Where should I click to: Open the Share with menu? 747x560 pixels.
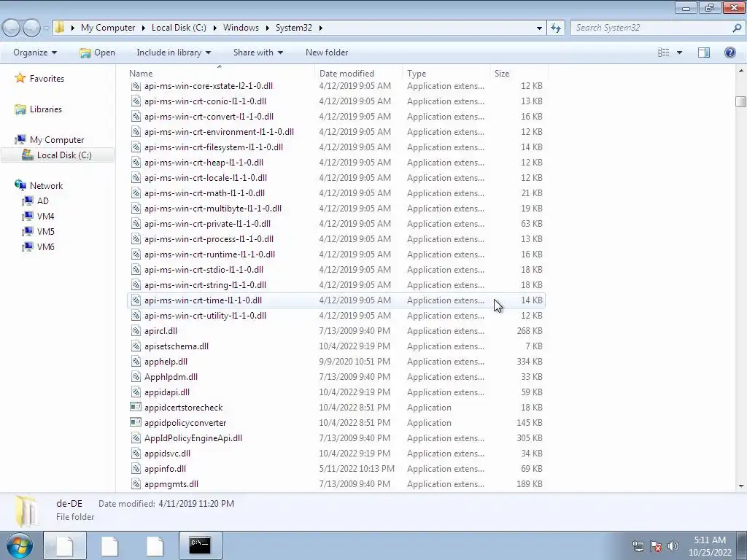pyautogui.click(x=258, y=52)
